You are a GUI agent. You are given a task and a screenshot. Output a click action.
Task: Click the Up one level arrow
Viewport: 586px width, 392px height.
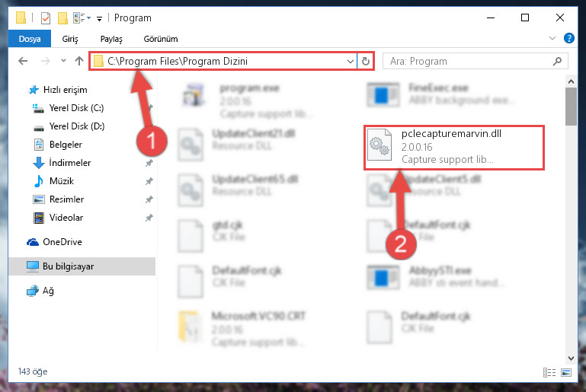(x=78, y=61)
